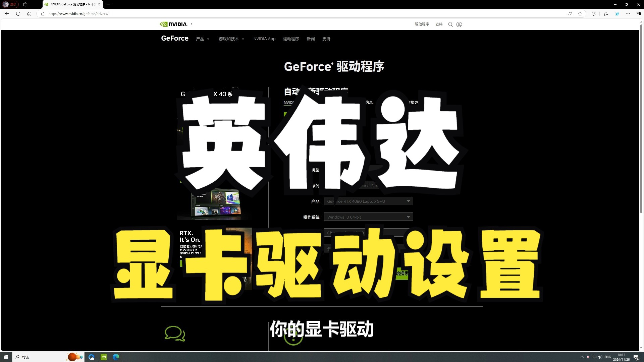Viewport: 644px width, 362px height.
Task: Open Edge browser settings via the ellipsis icon
Action: (x=629, y=14)
